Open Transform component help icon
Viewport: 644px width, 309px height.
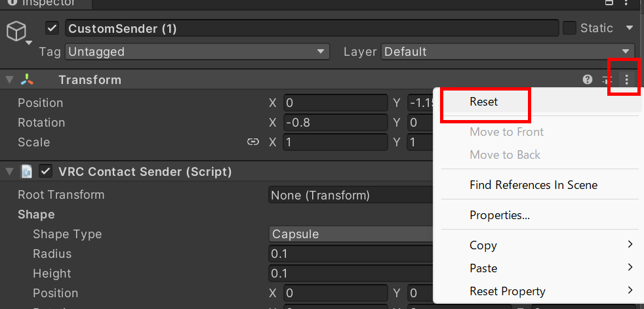pos(588,80)
